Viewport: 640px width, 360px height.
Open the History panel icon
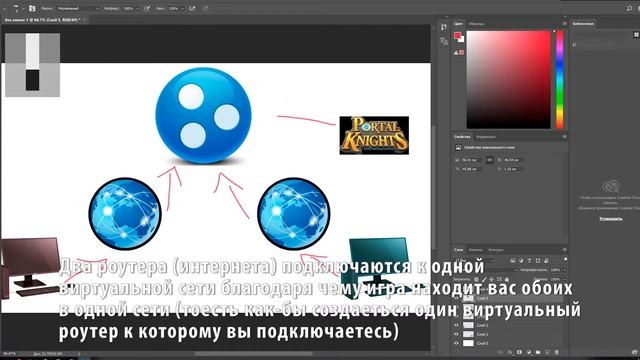[444, 27]
